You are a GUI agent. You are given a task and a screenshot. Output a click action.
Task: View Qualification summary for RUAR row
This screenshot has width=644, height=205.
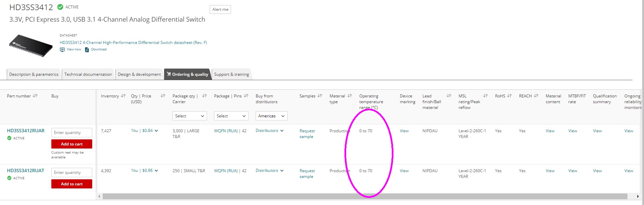[597, 131]
